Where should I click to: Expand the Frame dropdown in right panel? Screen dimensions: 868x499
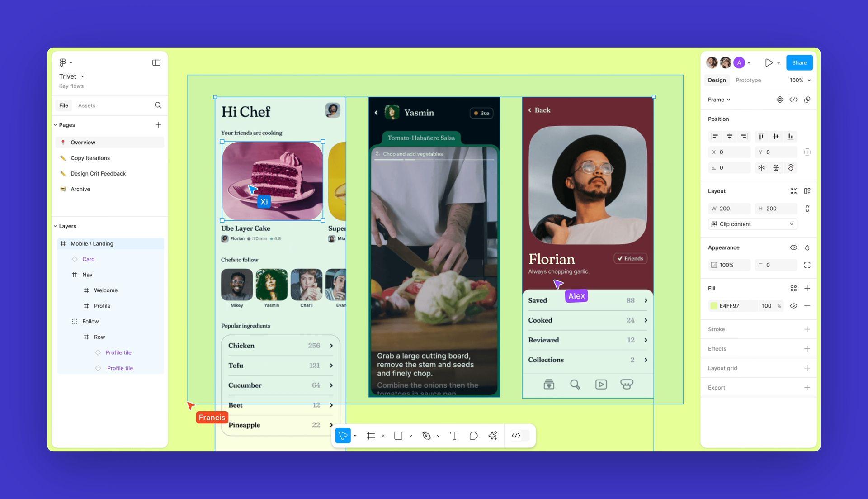coord(718,100)
